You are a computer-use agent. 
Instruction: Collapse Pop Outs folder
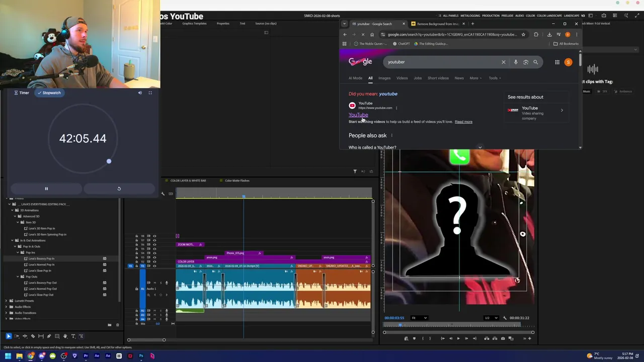pos(18,277)
